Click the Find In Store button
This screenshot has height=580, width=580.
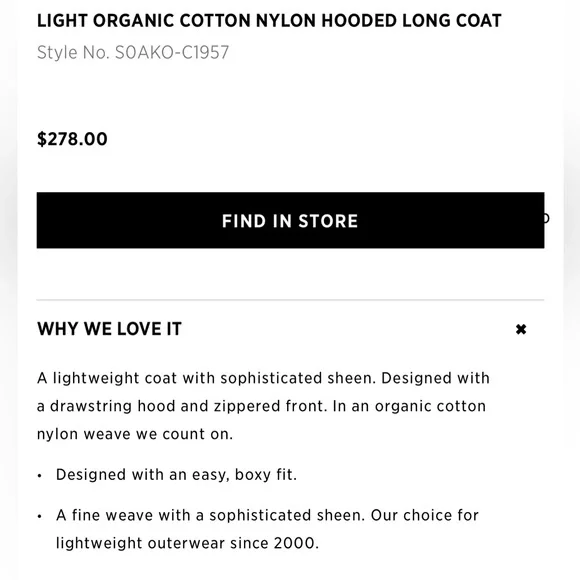[x=290, y=220]
